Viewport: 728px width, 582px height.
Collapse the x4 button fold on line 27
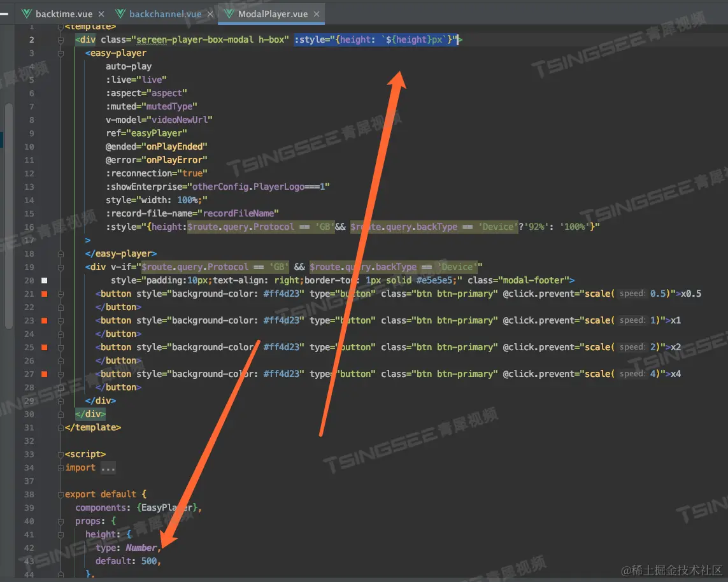click(61, 374)
